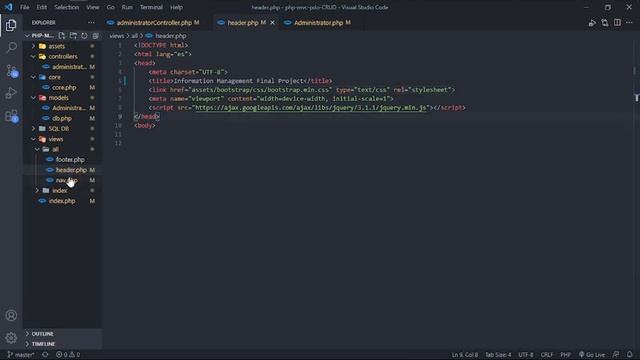Open the Edit menu
Viewport: 640px width, 360px height.
pos(41,7)
